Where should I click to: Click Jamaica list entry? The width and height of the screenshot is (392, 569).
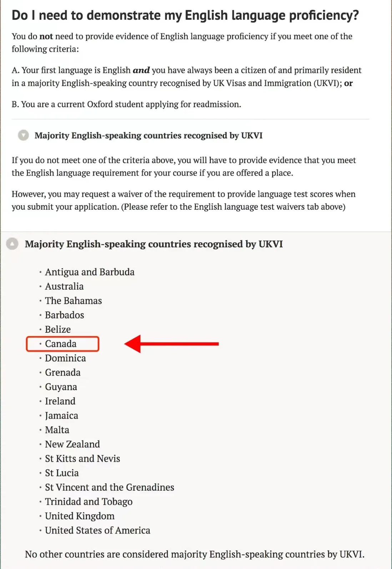coord(61,415)
